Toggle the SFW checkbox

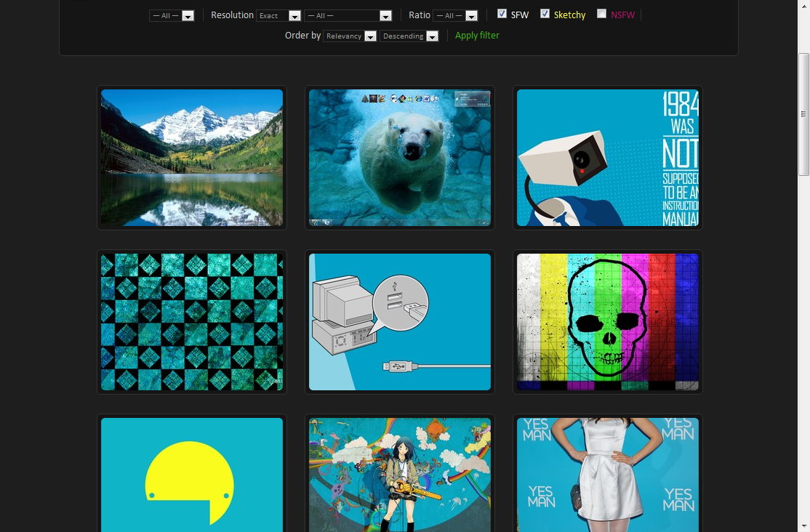tap(502, 14)
